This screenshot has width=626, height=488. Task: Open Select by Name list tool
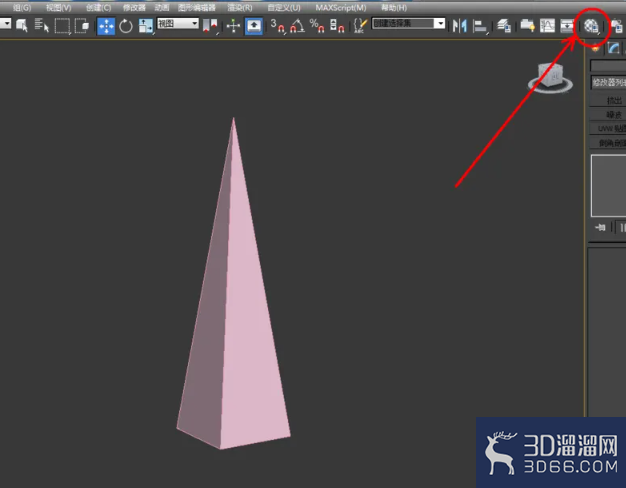tap(41, 26)
